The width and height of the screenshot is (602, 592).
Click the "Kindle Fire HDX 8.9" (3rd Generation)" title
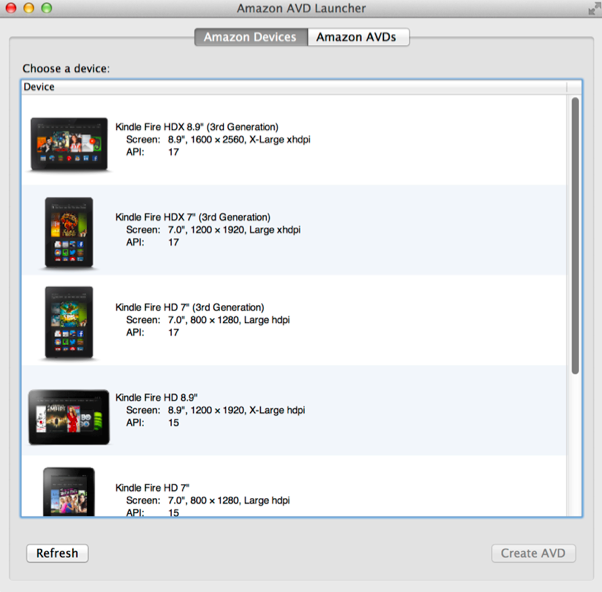click(x=197, y=127)
